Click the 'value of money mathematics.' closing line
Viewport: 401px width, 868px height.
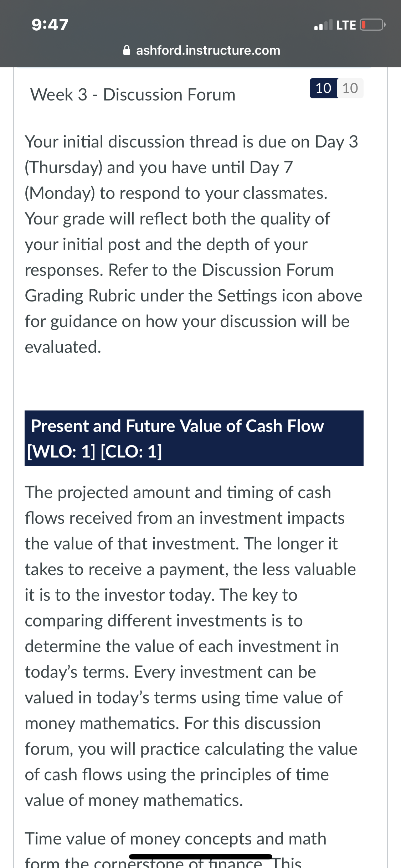tap(134, 800)
